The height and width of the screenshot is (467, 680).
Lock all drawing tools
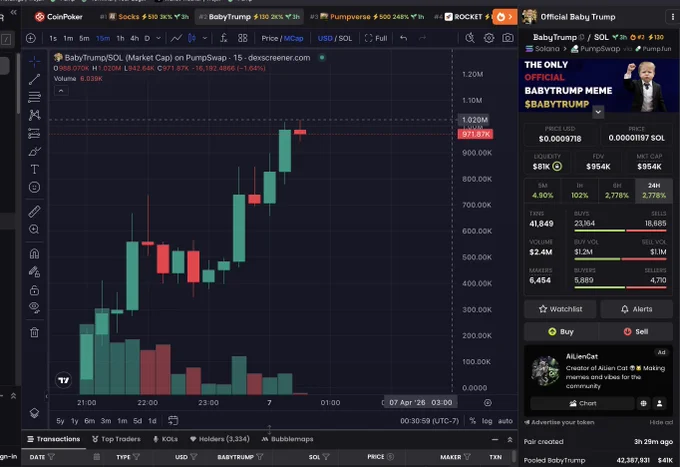point(34,290)
